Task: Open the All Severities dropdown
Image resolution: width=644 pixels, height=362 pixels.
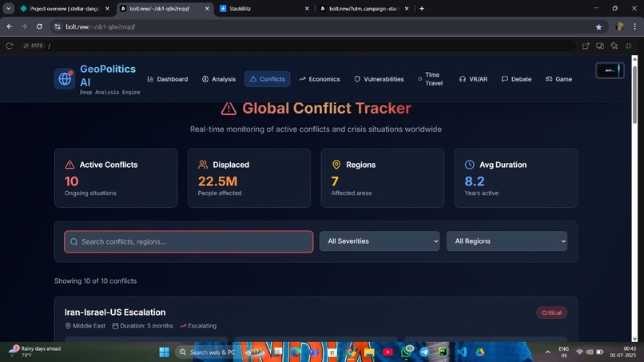Action: click(380, 241)
